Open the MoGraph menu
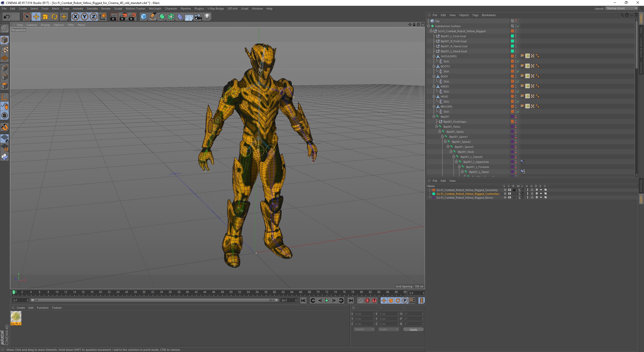 tap(155, 9)
